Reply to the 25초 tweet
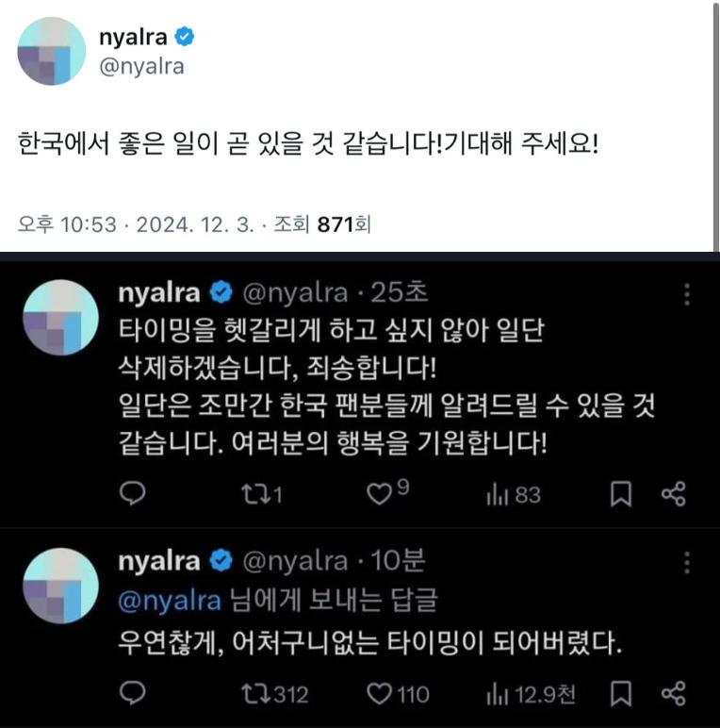Image resolution: width=720 pixels, height=728 pixels. (132, 493)
